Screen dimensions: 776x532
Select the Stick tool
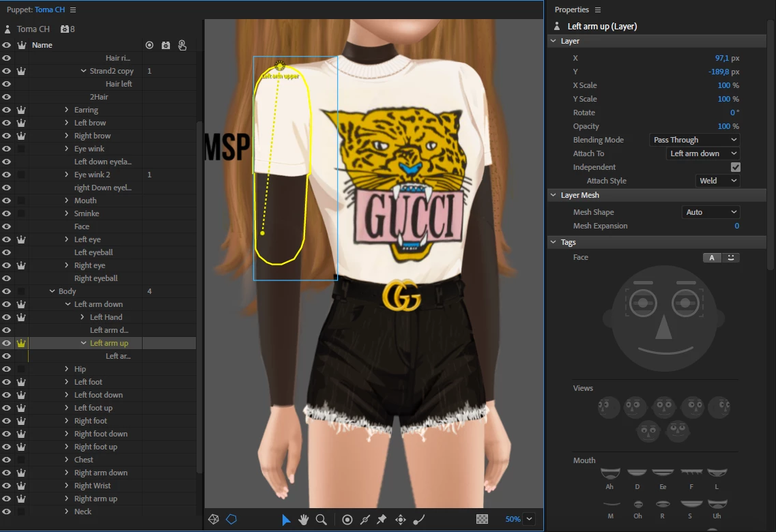[x=364, y=519]
